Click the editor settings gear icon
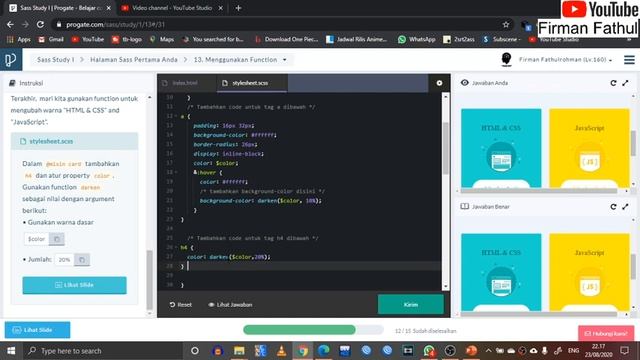Image resolution: width=640 pixels, height=360 pixels. point(439,83)
